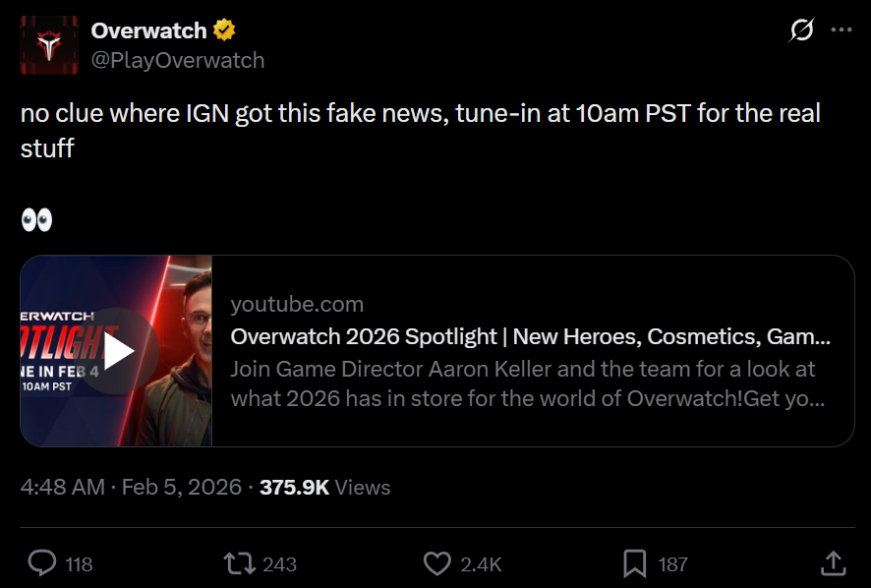This screenshot has width=871, height=588.
Task: Click the tweet text about IGN
Action: [x=420, y=113]
